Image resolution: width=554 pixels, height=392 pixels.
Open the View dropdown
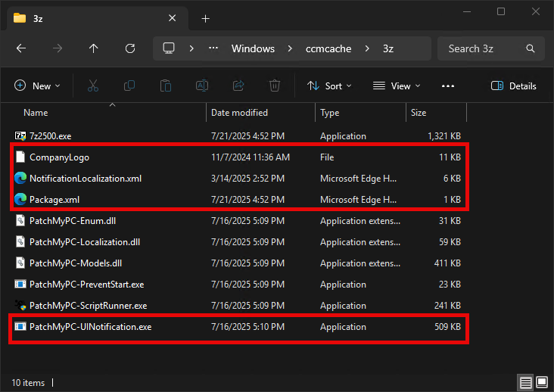coord(397,86)
